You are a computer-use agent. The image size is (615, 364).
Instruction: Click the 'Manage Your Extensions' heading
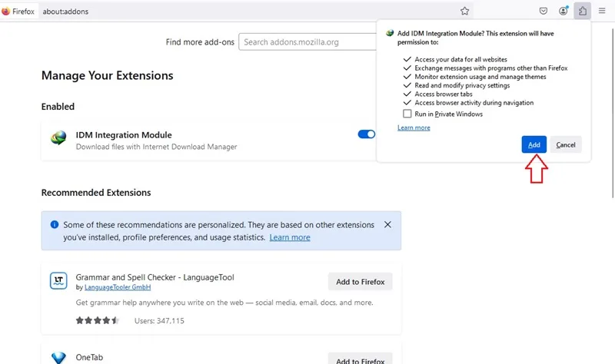pos(108,75)
